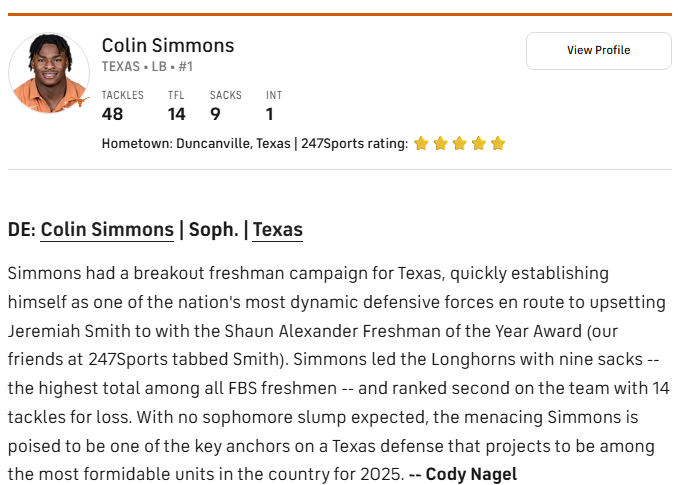Image resolution: width=682 pixels, height=485 pixels.
Task: Click the TEXAS • LB • #1 subtitle
Action: (147, 67)
